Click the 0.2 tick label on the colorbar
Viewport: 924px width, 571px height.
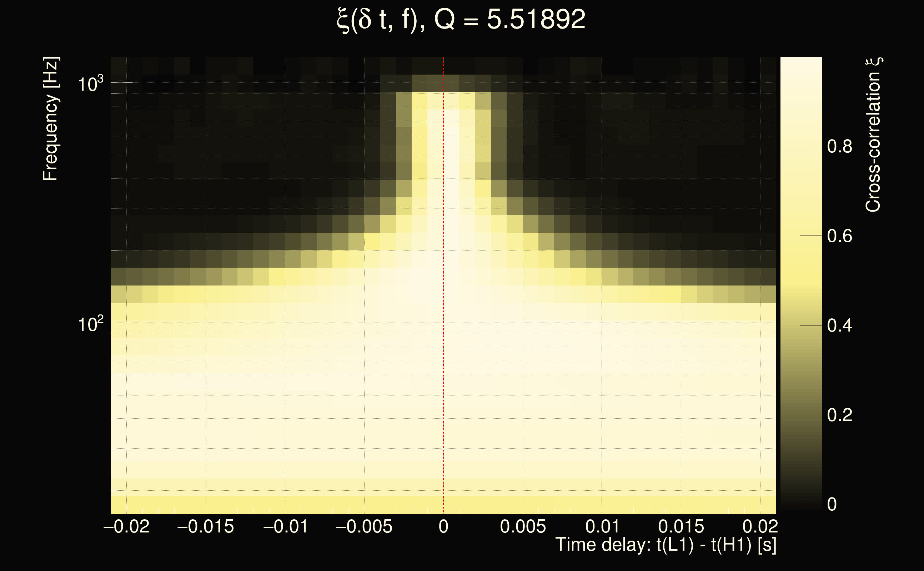pyautogui.click(x=839, y=415)
